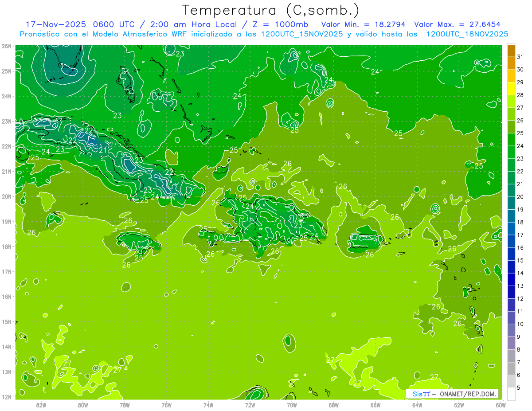Click the latitude axis label "20N"
This screenshot has width=532, height=411.
(6, 196)
